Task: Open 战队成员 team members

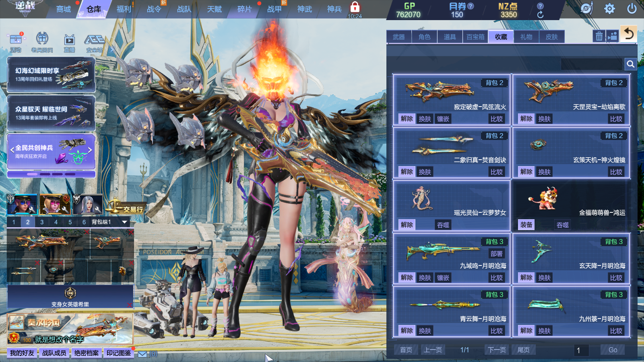Action: tap(54, 353)
